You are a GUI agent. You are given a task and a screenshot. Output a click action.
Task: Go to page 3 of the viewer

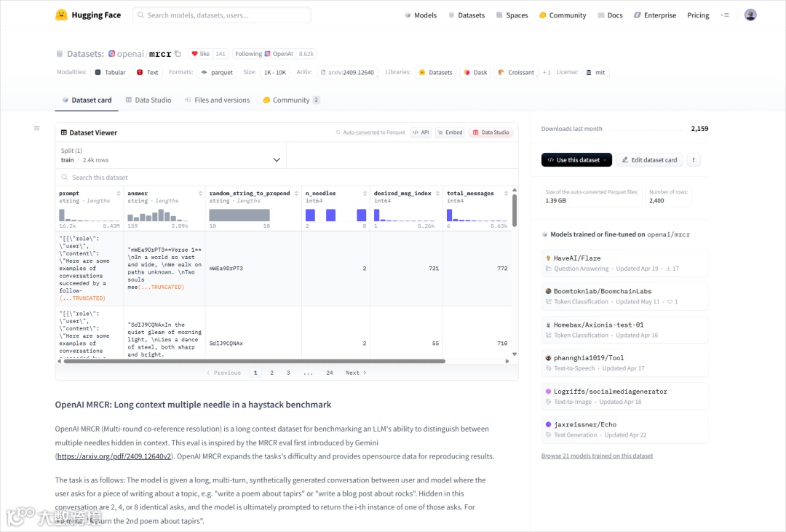[x=288, y=373]
